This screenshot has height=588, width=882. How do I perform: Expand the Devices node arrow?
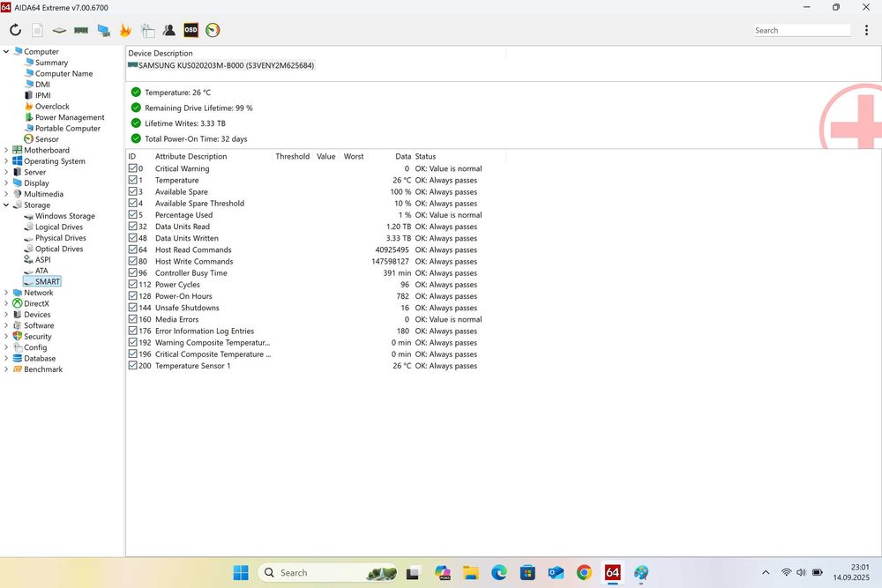[x=6, y=314]
